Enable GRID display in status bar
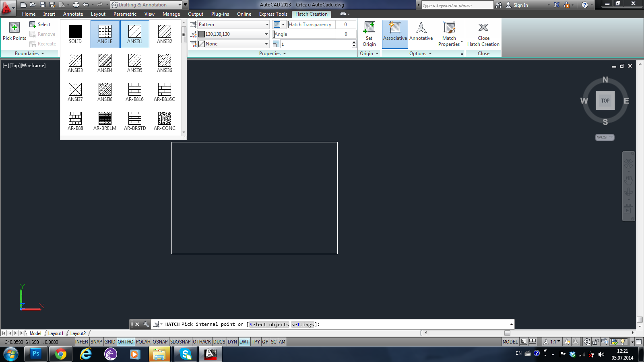 [110, 342]
